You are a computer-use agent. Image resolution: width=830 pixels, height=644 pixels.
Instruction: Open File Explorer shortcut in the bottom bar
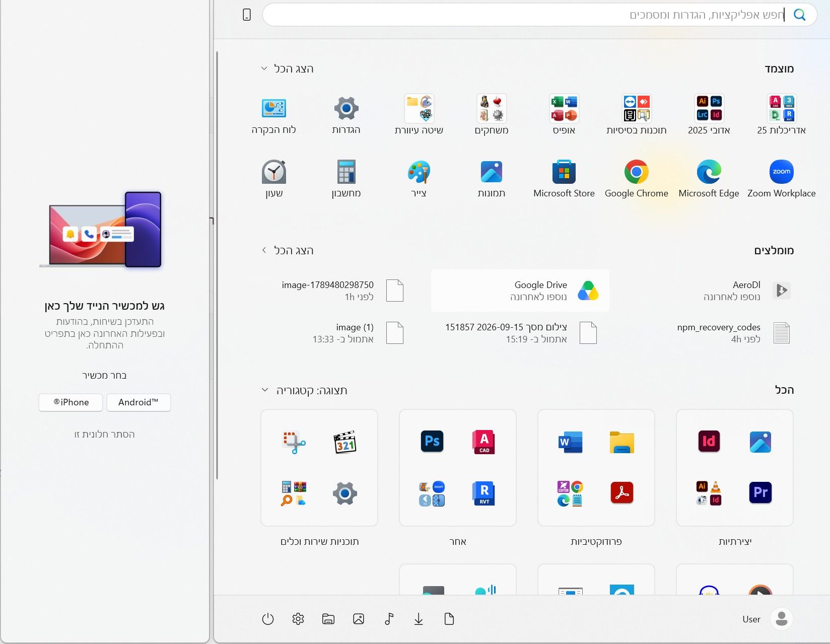[328, 619]
